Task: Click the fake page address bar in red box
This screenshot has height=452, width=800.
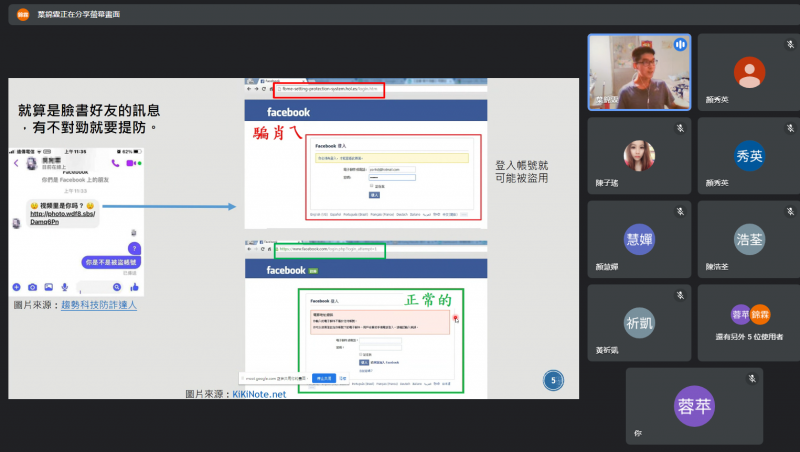Action: pos(329,89)
